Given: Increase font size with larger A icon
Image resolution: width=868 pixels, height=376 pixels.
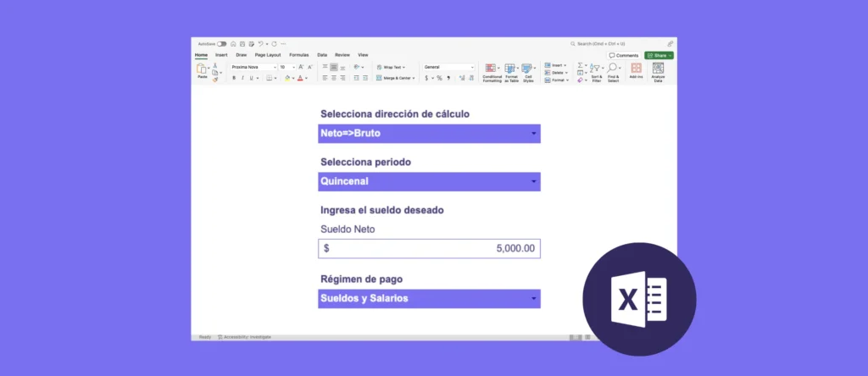Looking at the screenshot, I should point(301,67).
